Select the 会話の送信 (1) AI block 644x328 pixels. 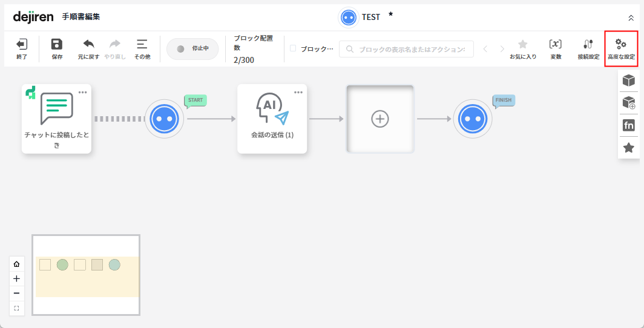coord(272,115)
